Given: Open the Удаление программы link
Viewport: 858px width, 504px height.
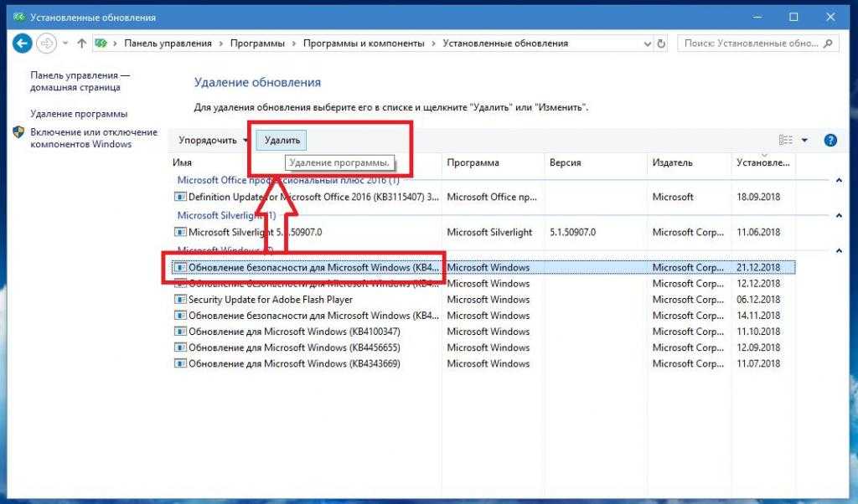Looking at the screenshot, I should tap(79, 114).
